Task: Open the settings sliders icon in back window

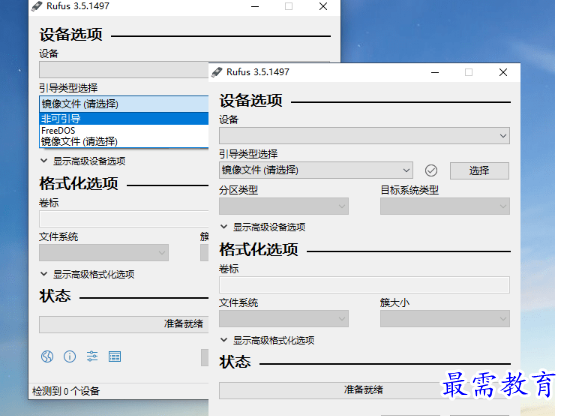Action: point(92,356)
